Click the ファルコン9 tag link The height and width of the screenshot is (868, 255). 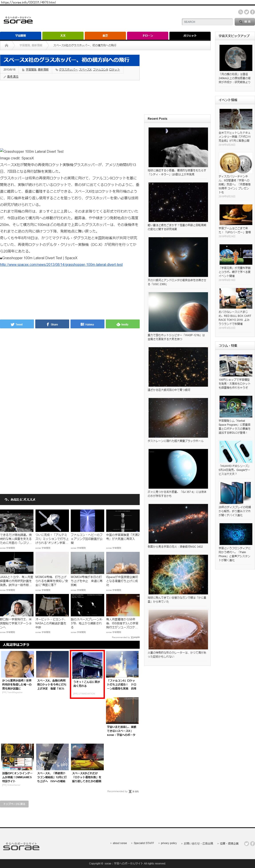100,69
